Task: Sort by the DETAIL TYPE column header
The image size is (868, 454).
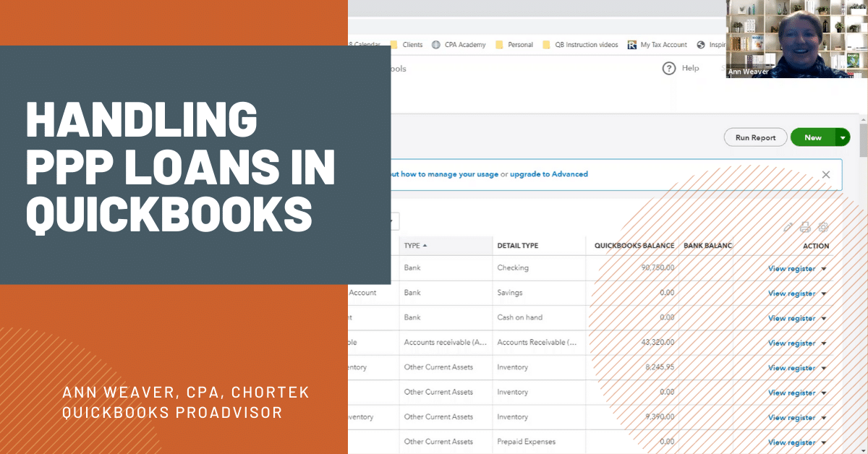Action: coord(518,246)
